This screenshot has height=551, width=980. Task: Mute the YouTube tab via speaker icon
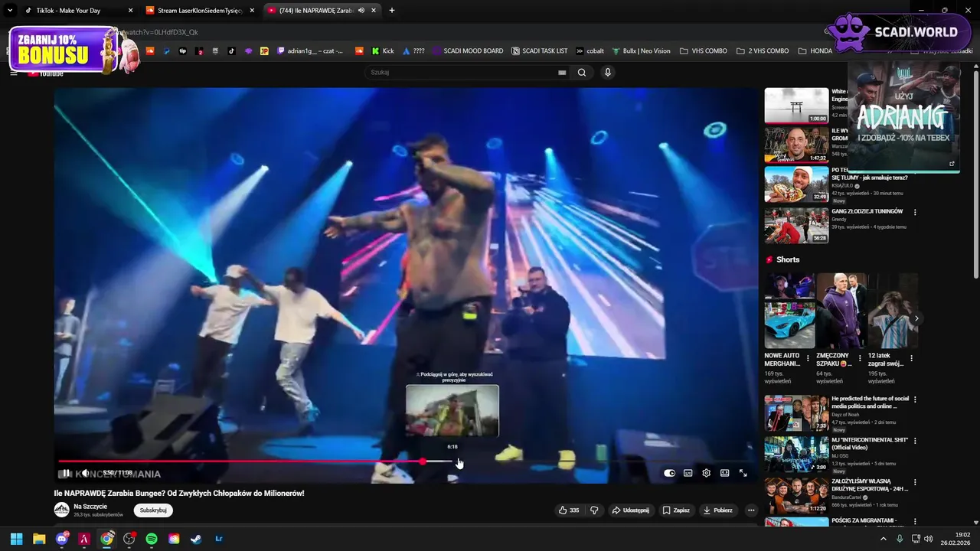click(x=361, y=11)
